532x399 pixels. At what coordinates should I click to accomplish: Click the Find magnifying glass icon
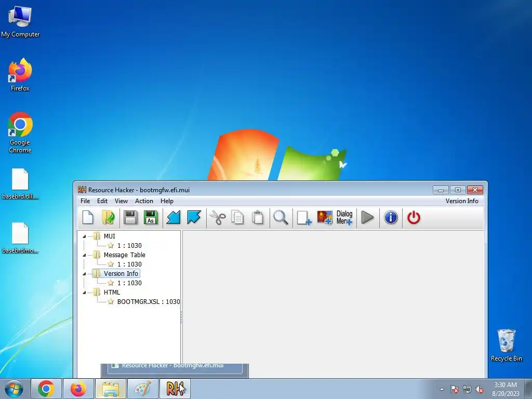pyautogui.click(x=281, y=218)
